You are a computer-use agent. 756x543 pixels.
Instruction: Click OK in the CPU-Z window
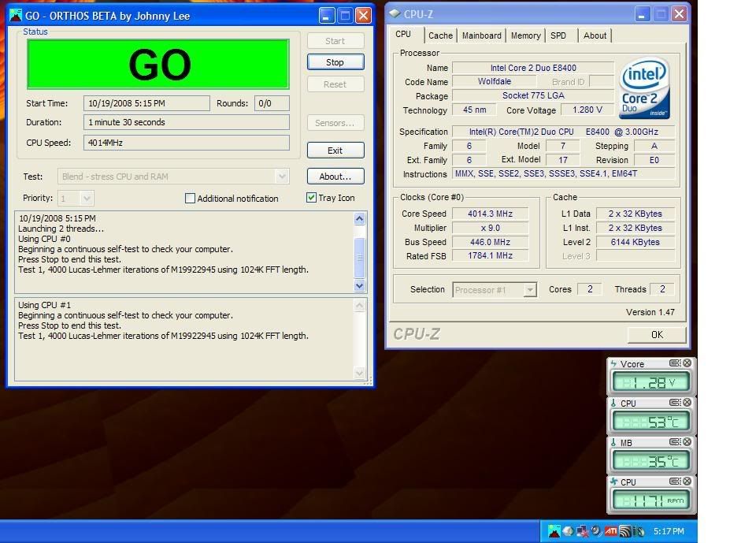(657, 334)
